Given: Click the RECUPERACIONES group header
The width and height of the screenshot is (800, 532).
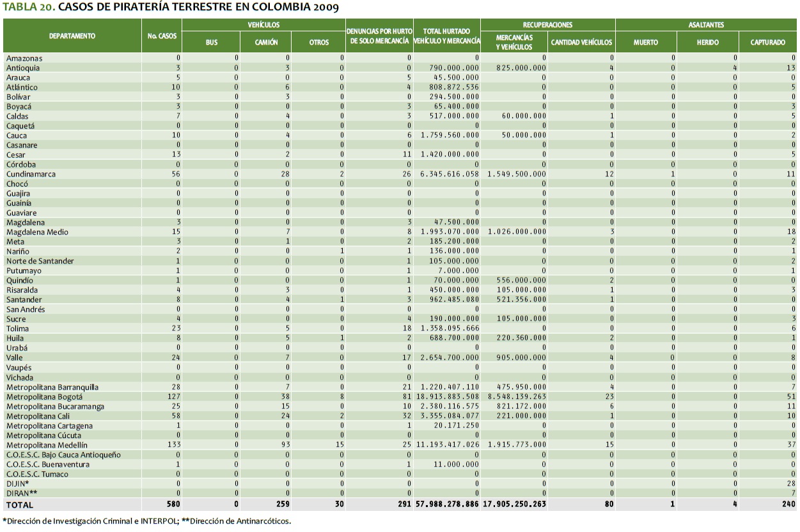Looking at the screenshot, I should [547, 25].
